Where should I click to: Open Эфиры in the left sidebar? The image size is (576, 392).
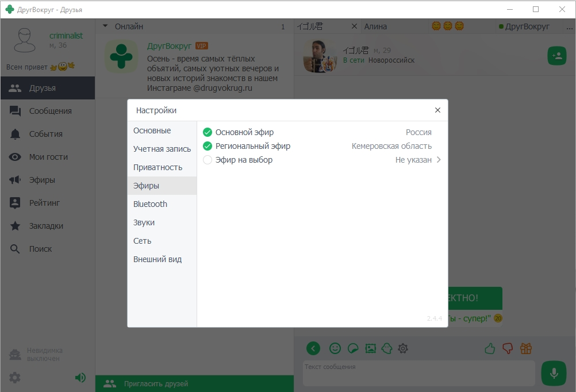click(x=48, y=180)
